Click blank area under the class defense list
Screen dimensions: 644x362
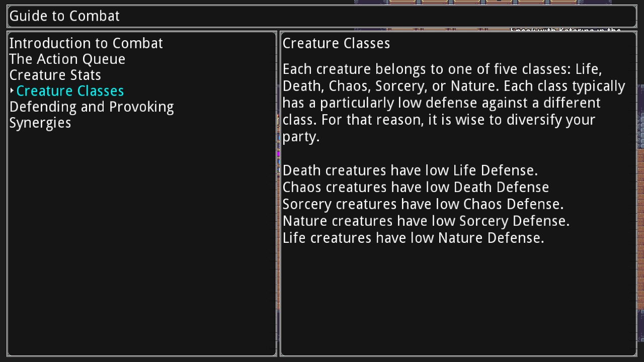[458, 302]
